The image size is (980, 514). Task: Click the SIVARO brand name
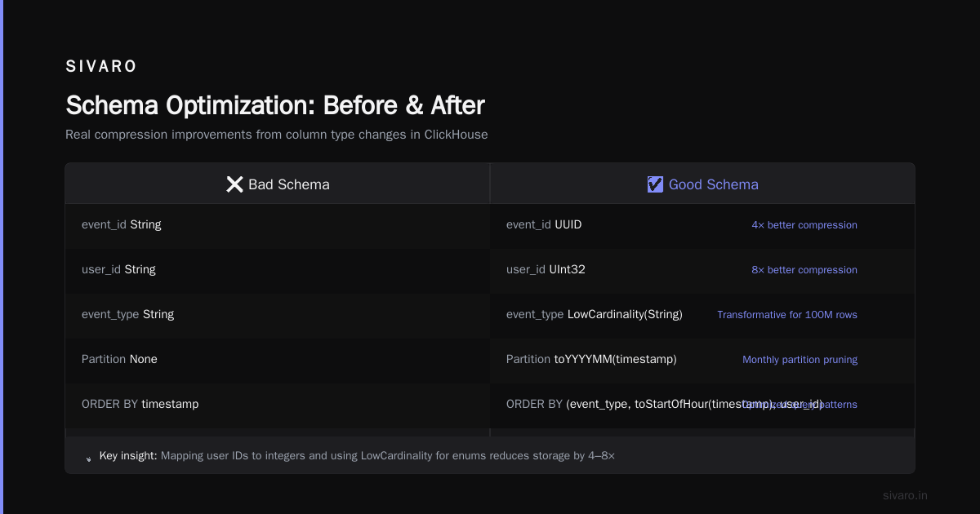(x=101, y=67)
